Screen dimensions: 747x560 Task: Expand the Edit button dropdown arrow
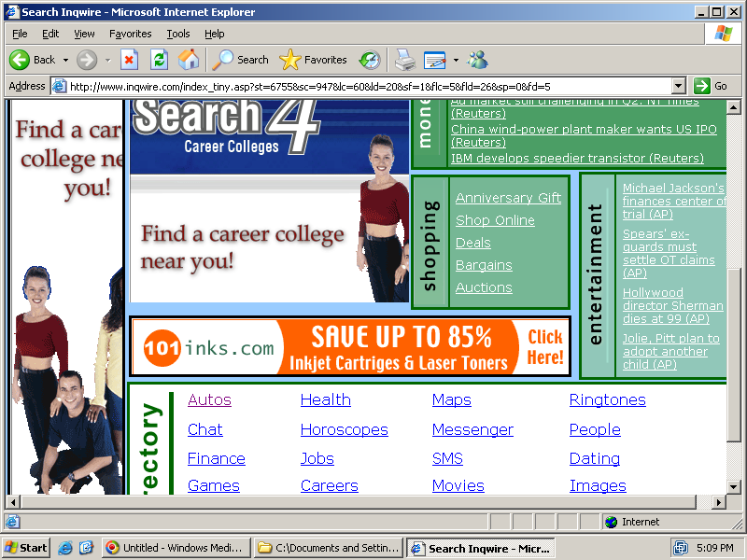pos(456,60)
